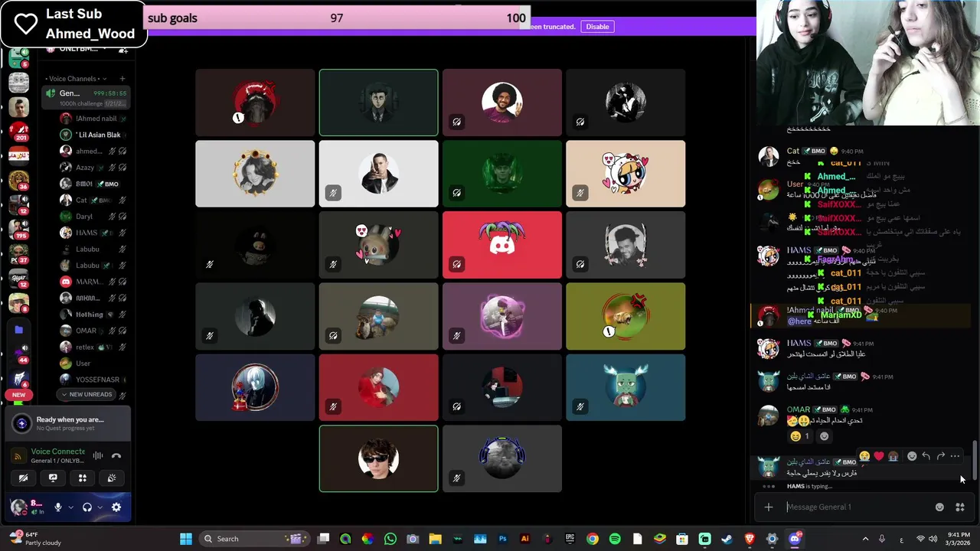Click Disable button in purple banner
Screen dimensions: 980x551
597,27
